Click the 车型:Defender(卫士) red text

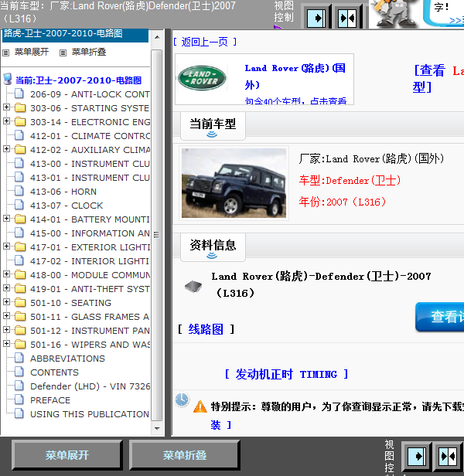point(350,181)
